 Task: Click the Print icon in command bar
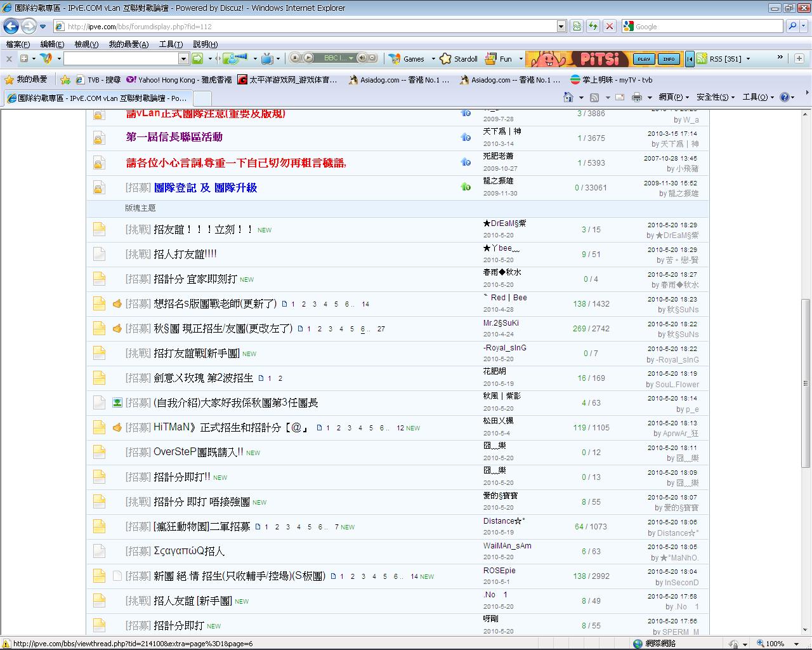[636, 97]
